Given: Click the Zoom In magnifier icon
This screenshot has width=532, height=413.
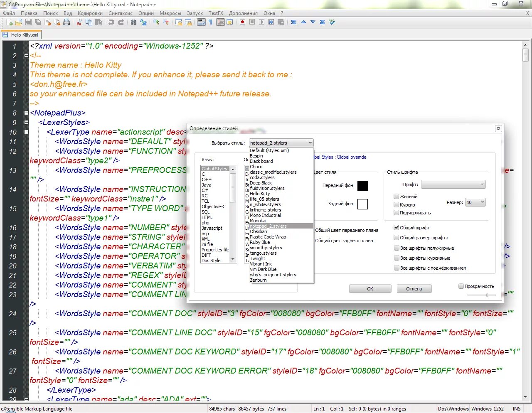Looking at the screenshot, I should pos(156,22).
